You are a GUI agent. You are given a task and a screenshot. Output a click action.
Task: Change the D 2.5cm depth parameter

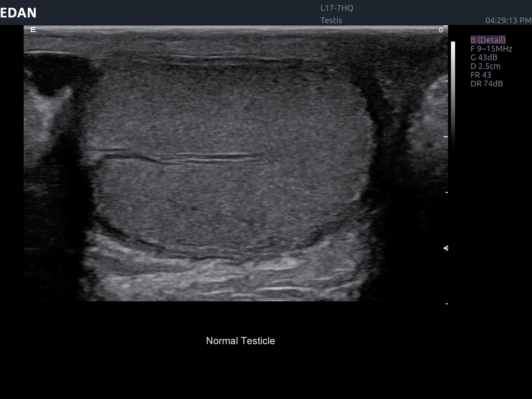pyautogui.click(x=485, y=66)
